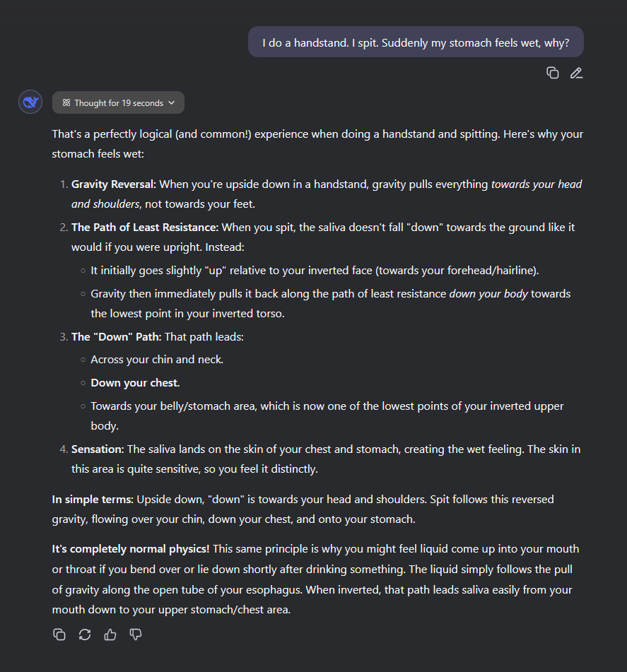Click 'It's completely normal physics!' text
627x672 pixels.
pos(131,549)
